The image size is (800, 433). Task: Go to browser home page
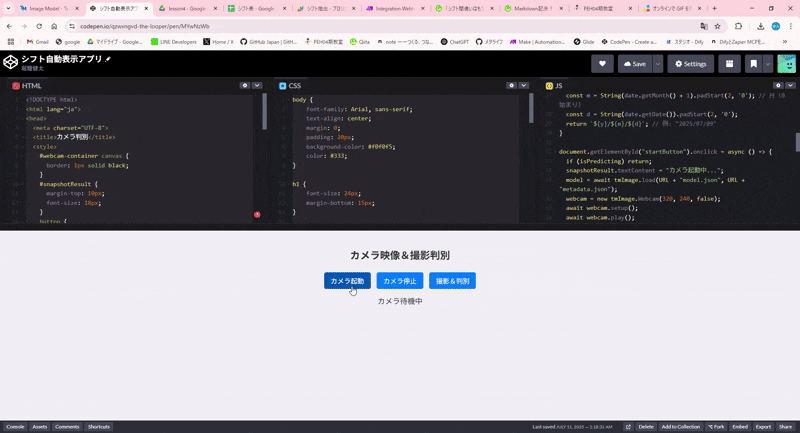point(54,26)
